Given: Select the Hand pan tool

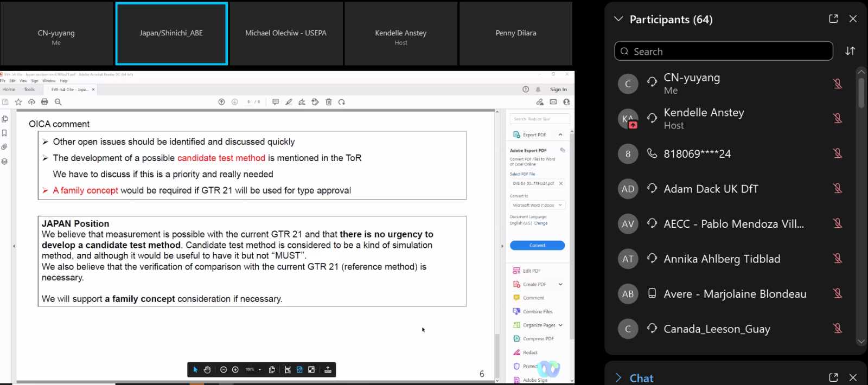Looking at the screenshot, I should [207, 370].
